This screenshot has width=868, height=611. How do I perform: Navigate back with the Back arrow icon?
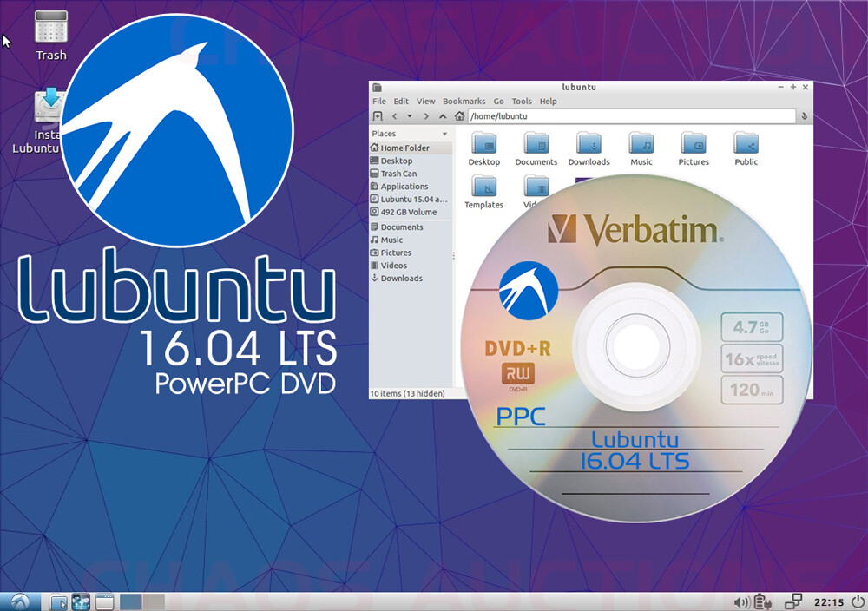click(x=395, y=115)
